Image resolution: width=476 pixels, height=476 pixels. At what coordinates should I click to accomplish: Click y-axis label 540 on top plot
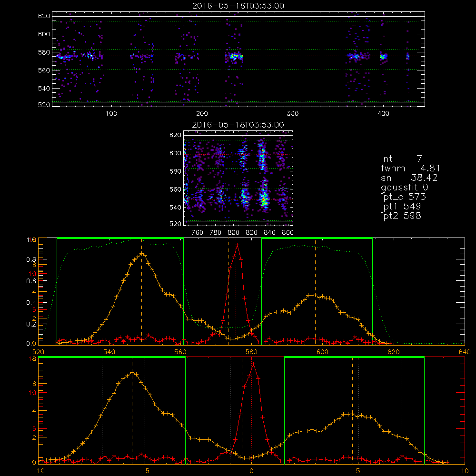[x=44, y=89]
